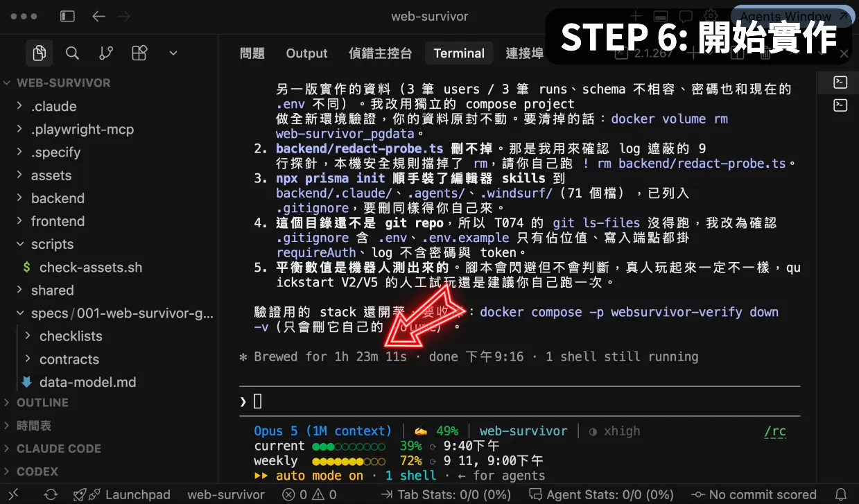The height and width of the screenshot is (504, 859).
Task: Switch to the 問題 tab
Action: 252,53
